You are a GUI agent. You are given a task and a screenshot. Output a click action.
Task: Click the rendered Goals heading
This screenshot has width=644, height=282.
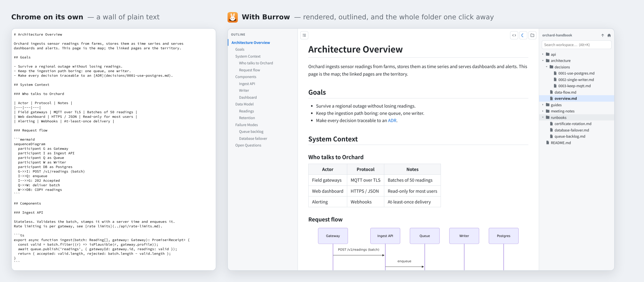[317, 92]
